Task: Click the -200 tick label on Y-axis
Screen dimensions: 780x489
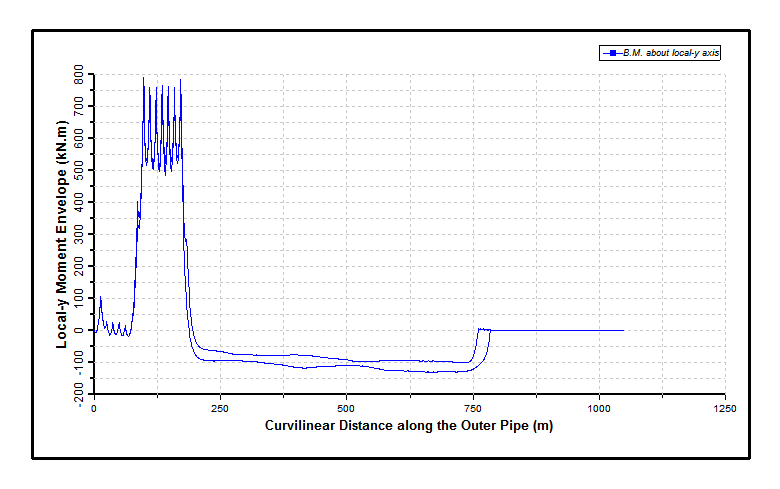Action: 76,394
